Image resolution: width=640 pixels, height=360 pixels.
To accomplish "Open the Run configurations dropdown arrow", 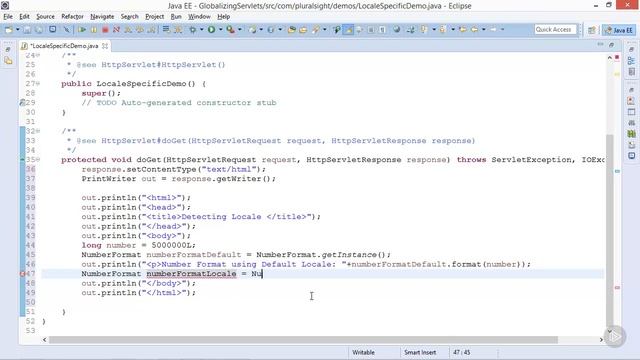I will [220, 29].
